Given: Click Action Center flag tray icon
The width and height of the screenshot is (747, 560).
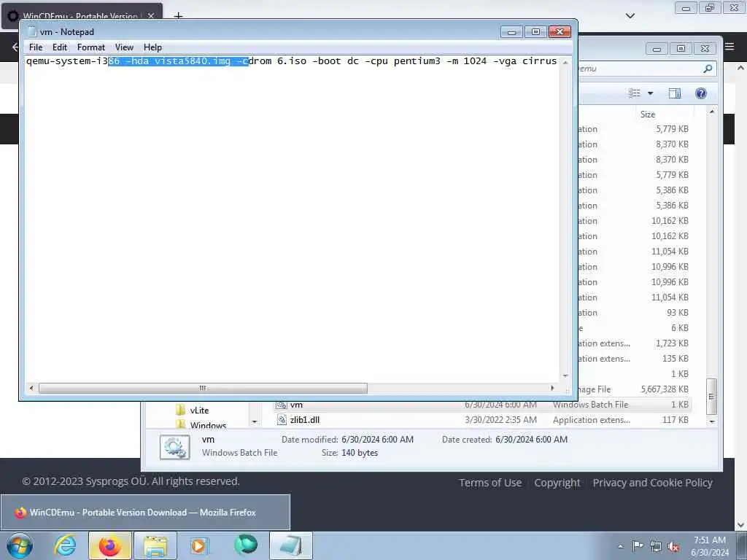Looking at the screenshot, I should pos(638,546).
